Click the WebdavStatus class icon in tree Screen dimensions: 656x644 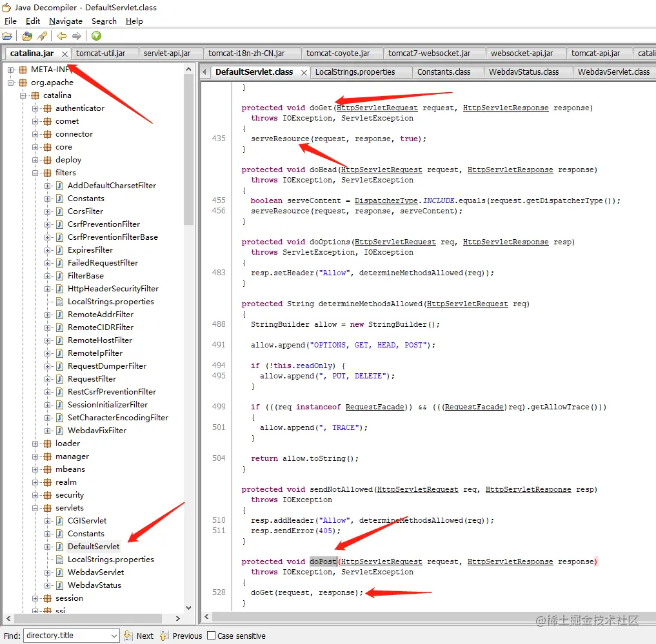[x=60, y=585]
